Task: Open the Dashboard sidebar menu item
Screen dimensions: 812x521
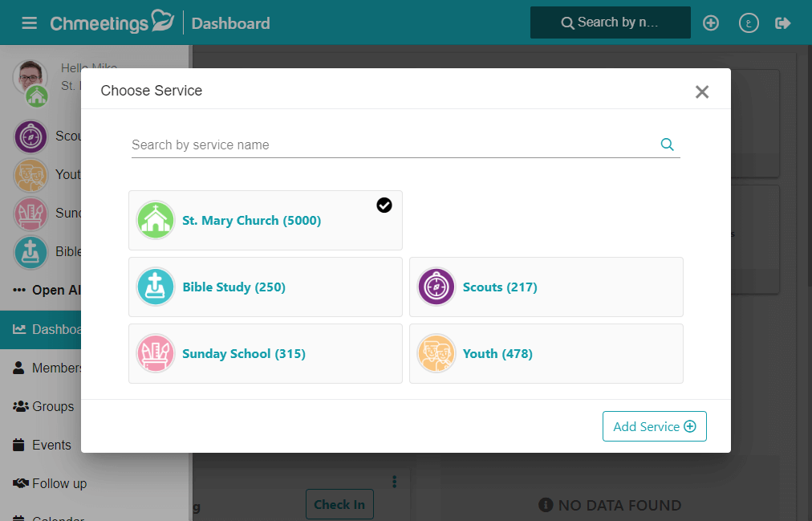Action: [40, 329]
